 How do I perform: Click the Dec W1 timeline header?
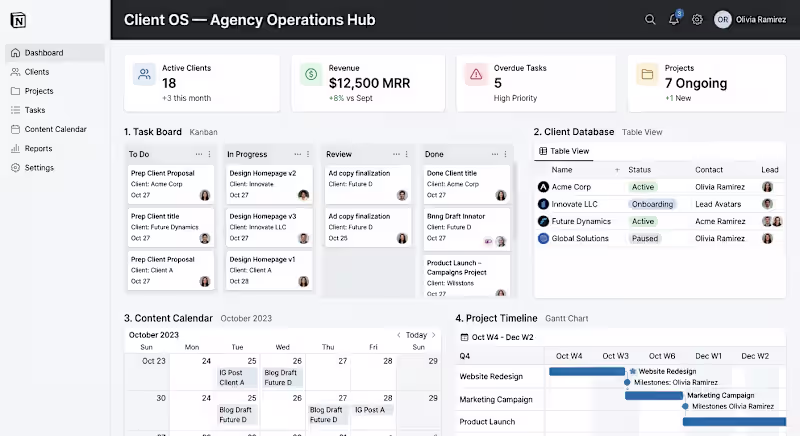coord(708,356)
